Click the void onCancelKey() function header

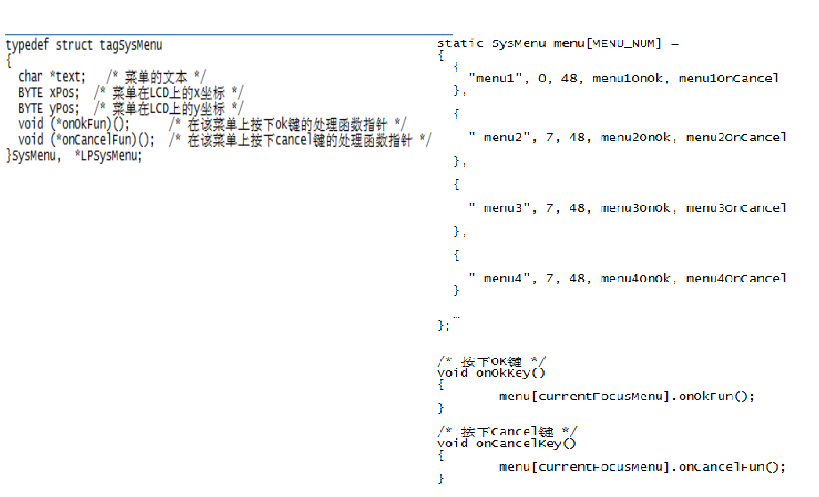pyautogui.click(x=507, y=443)
